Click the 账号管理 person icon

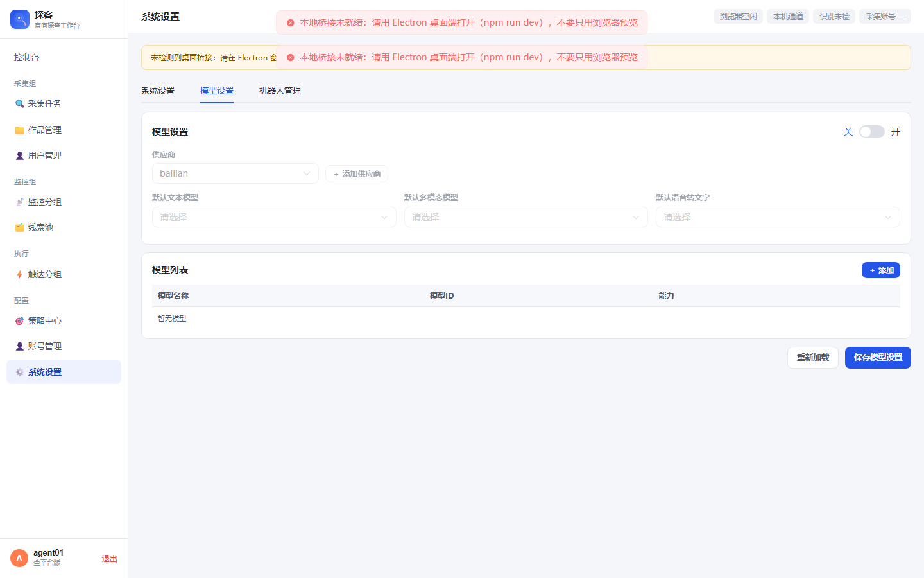20,346
